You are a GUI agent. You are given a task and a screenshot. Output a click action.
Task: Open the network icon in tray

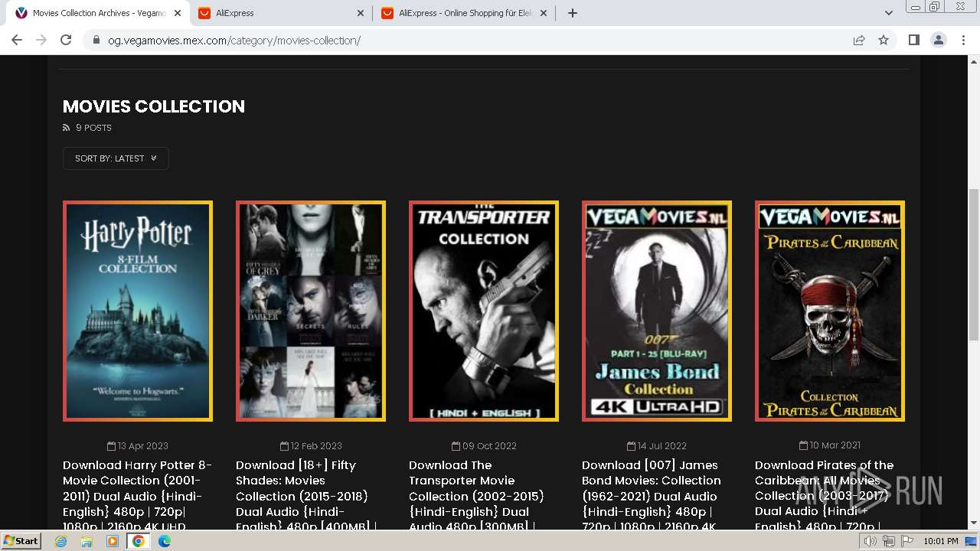point(889,541)
